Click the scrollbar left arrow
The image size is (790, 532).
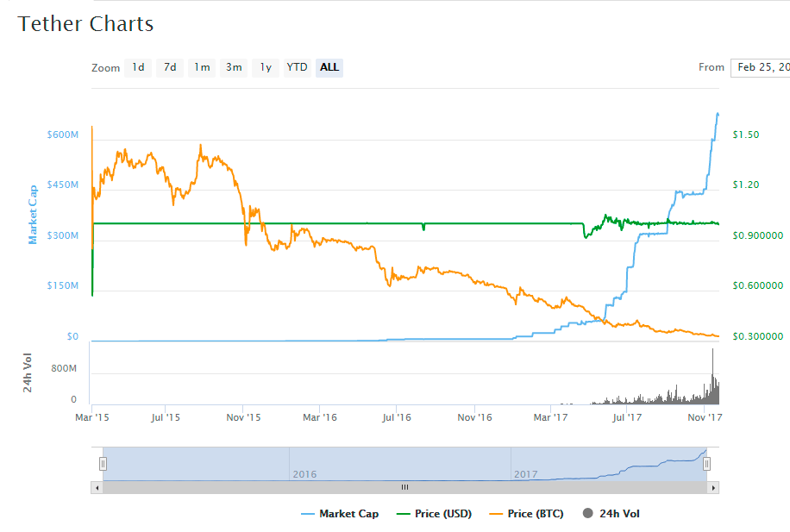point(97,488)
